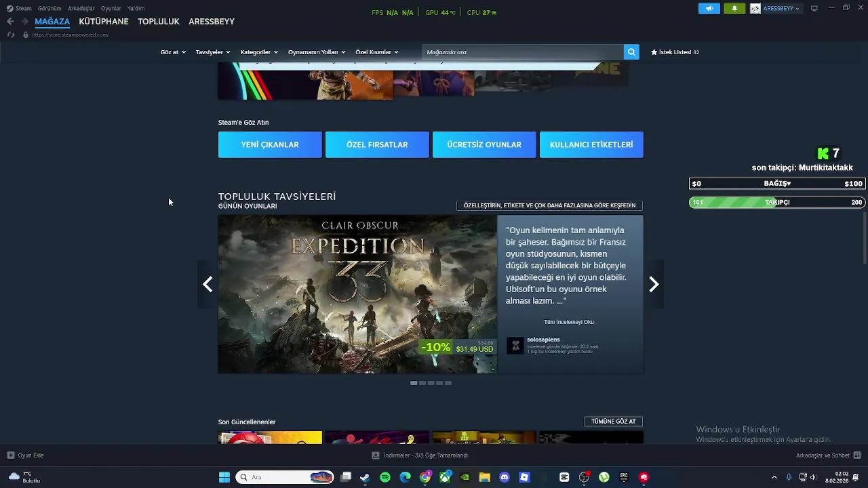Switch to the ARESSBEYY tab

(x=212, y=22)
